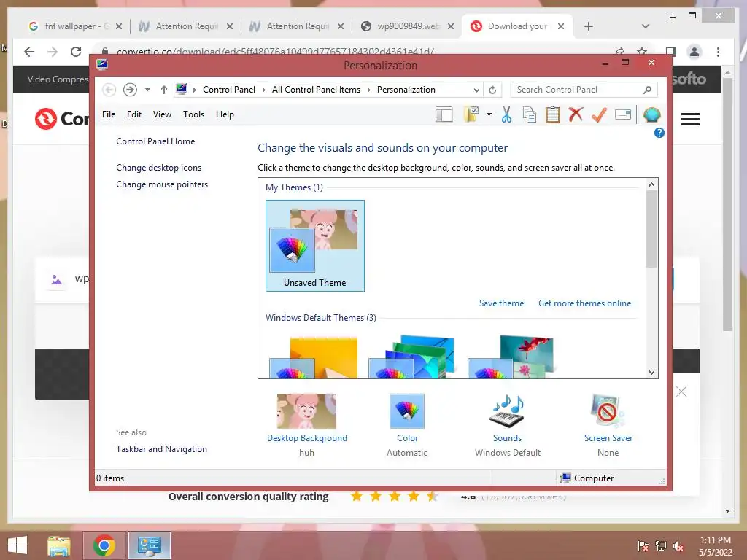The image size is (747, 560).
Task: Open Windows Start button
Action: [18, 545]
